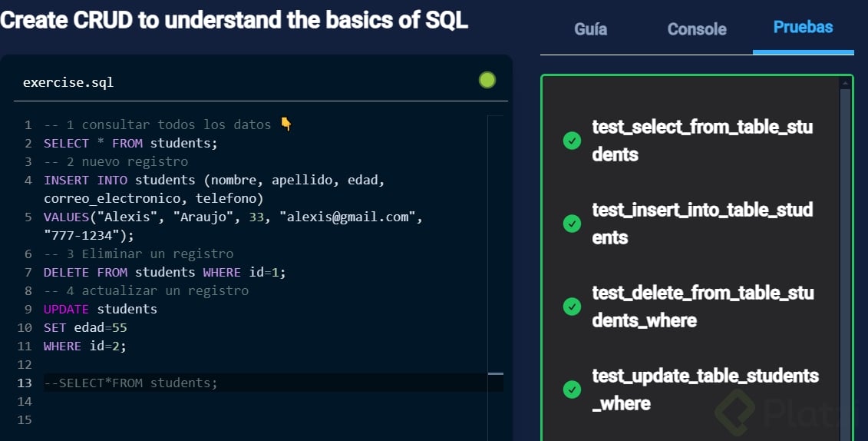Viewport: 868px width, 441px height.
Task: Click test_select_from_table_students result label
Action: pos(701,141)
